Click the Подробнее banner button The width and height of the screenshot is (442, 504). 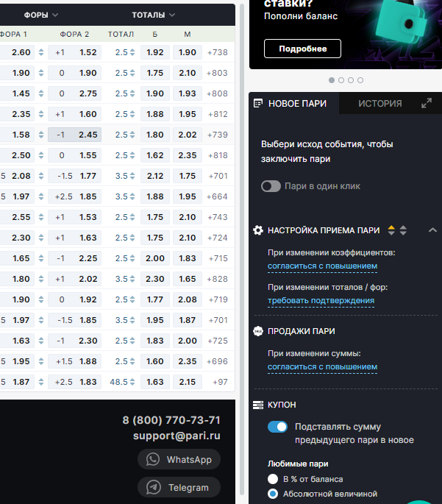302,49
